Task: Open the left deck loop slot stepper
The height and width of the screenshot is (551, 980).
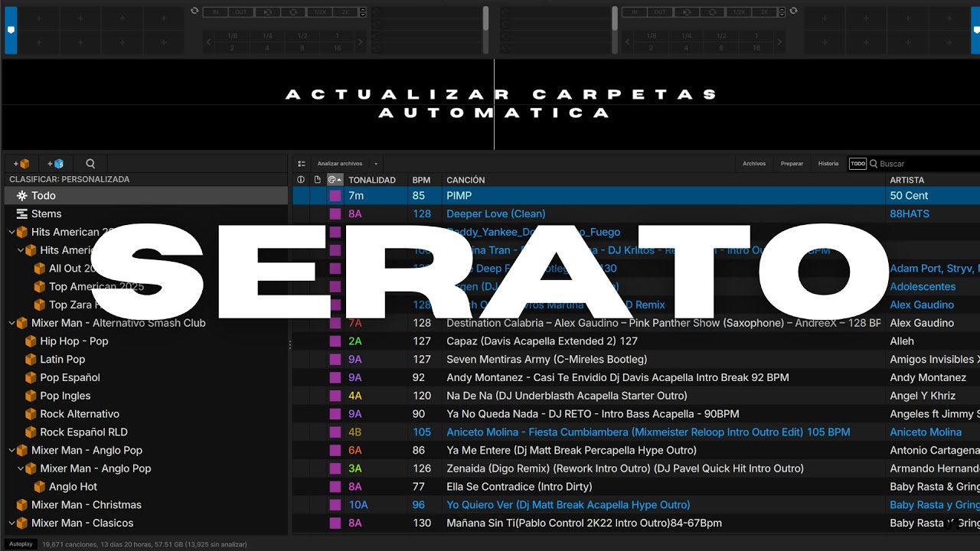Action: click(363, 12)
